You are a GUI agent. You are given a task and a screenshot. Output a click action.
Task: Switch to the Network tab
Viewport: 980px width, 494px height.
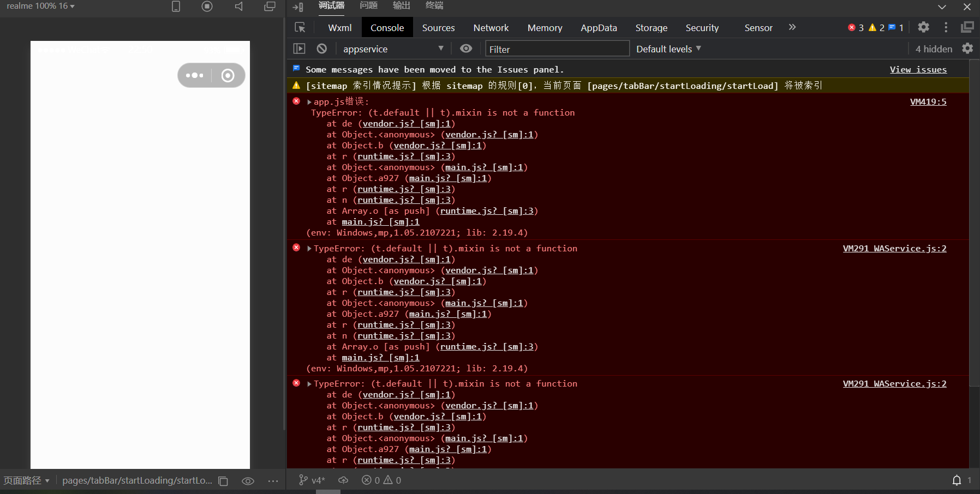491,28
